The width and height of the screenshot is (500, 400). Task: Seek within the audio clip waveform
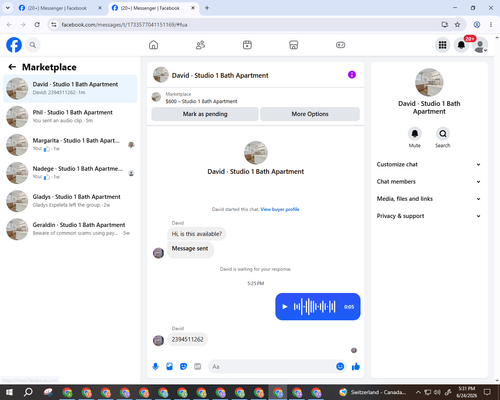point(314,307)
